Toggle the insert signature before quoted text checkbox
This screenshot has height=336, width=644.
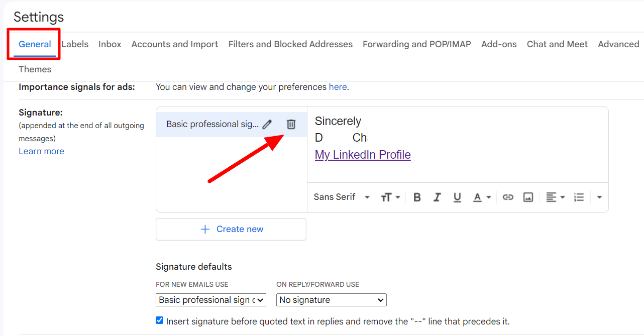[160, 320]
